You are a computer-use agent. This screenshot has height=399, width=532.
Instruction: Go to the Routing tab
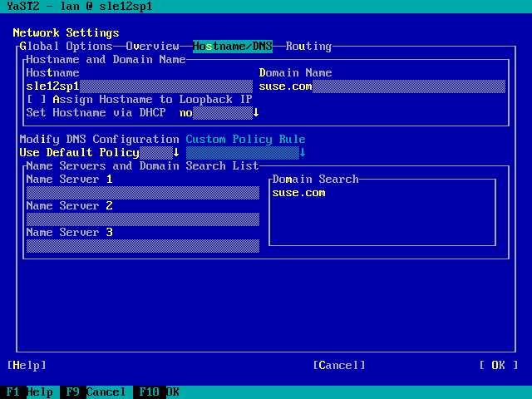click(308, 47)
